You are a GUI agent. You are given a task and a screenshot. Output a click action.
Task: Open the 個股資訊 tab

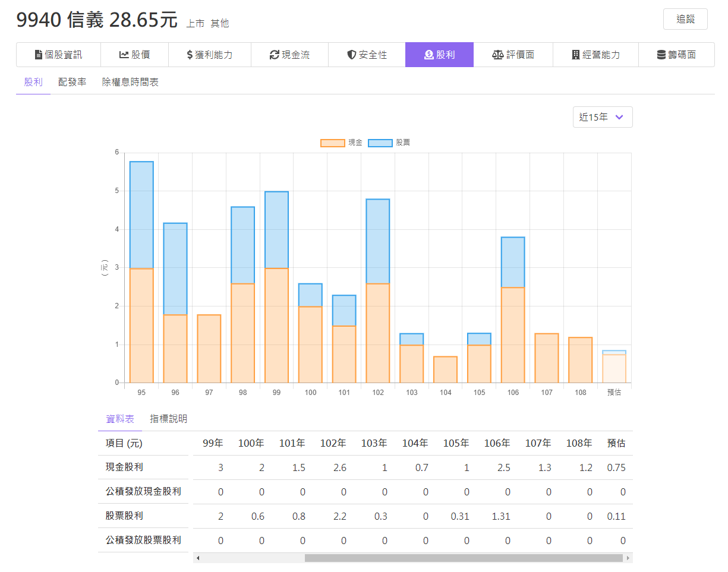coord(58,55)
